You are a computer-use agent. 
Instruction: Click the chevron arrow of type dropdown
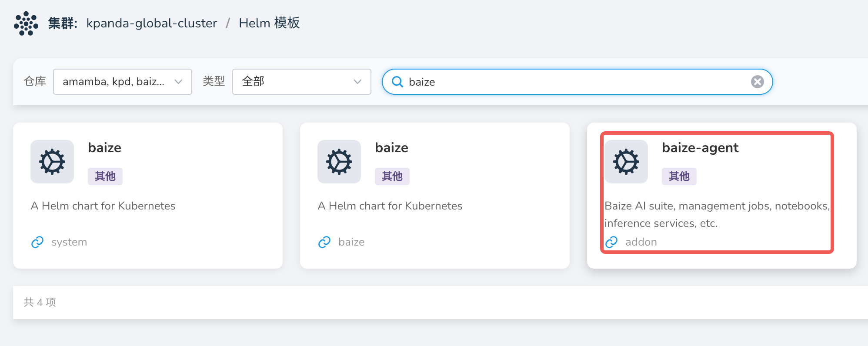[357, 82]
